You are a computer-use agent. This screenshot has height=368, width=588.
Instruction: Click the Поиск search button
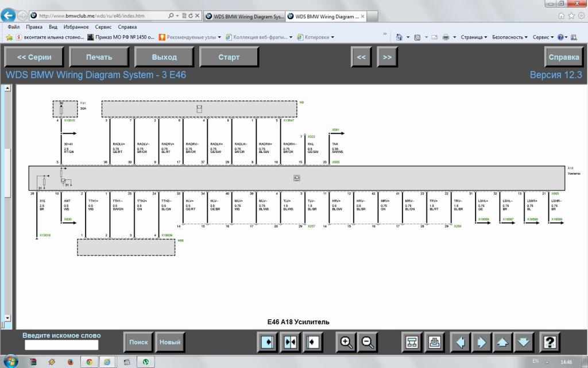[138, 342]
